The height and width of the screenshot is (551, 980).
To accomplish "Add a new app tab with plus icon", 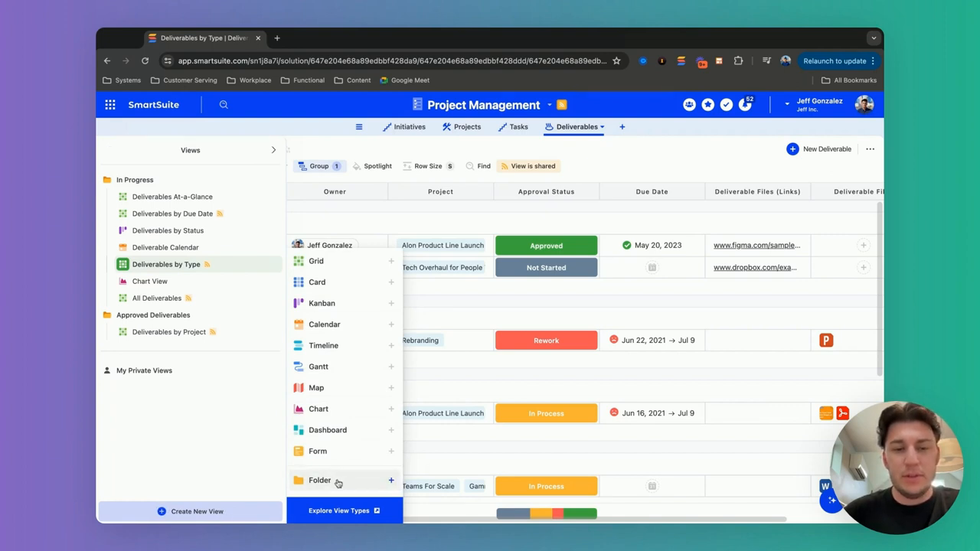I will pyautogui.click(x=622, y=127).
